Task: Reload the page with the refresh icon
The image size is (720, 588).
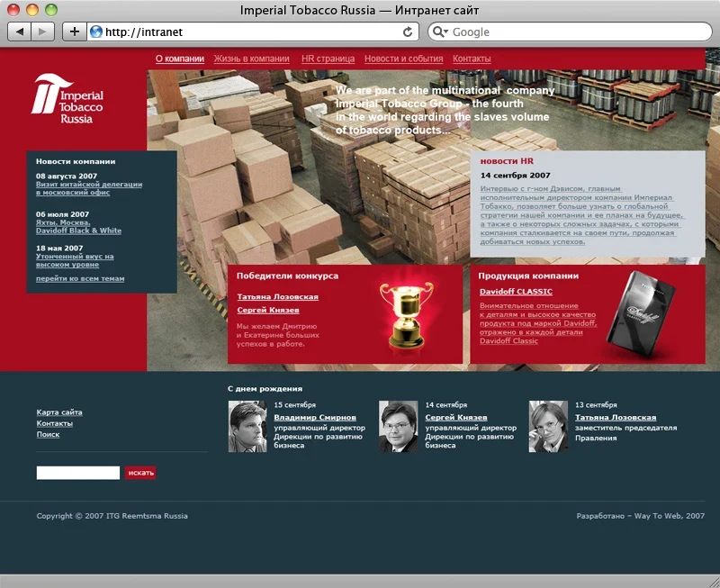Action: (408, 32)
